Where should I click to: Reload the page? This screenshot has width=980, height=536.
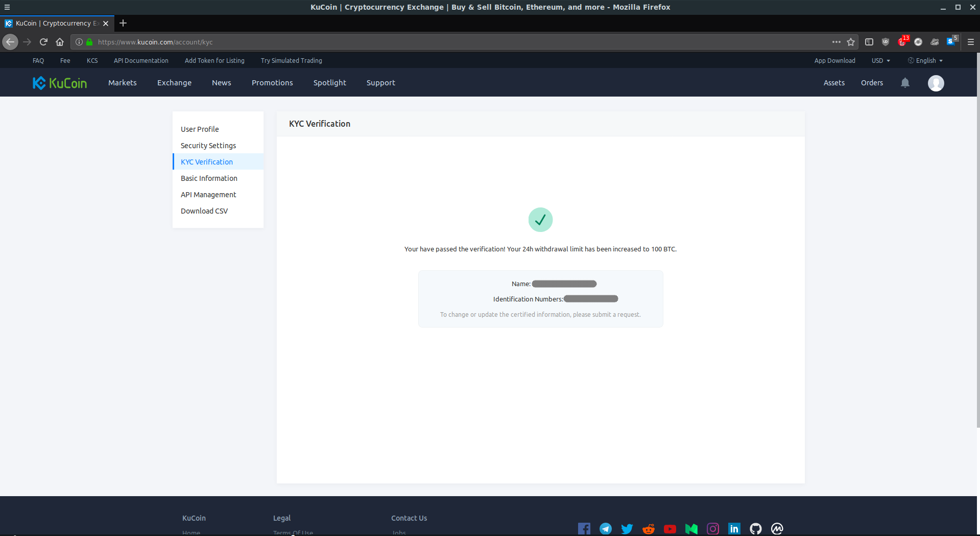coord(43,42)
